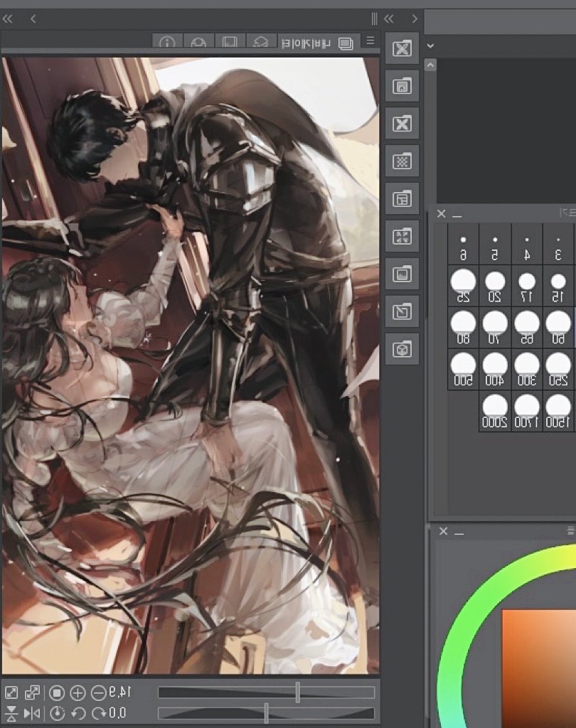Expand the down chevron above the dark panel
This screenshot has width=576, height=728.
431,46
